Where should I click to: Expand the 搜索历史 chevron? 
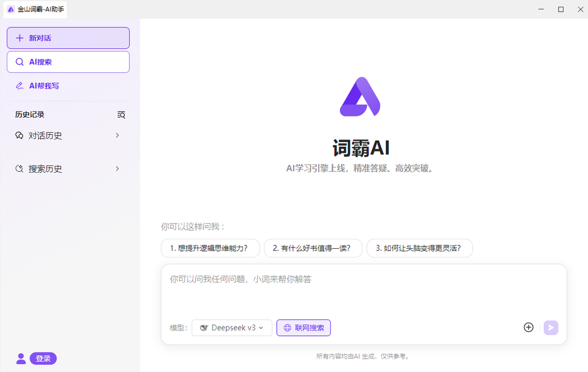point(117,168)
